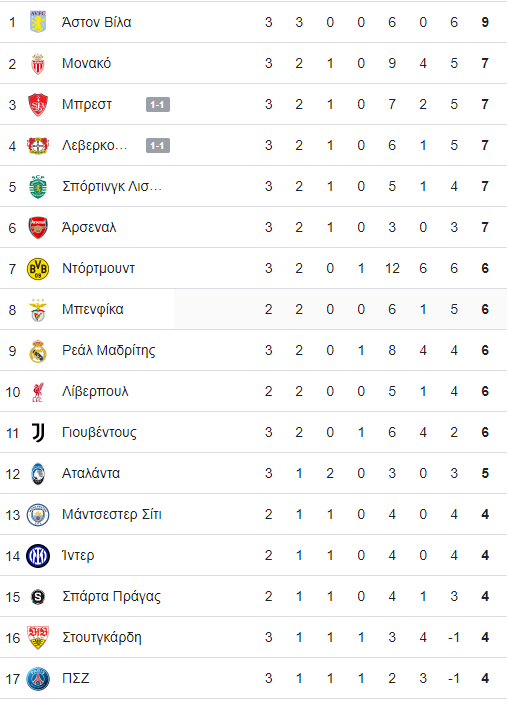507x707 pixels.
Task: Click the Sporting Lisbon club crest
Action: pos(38,187)
